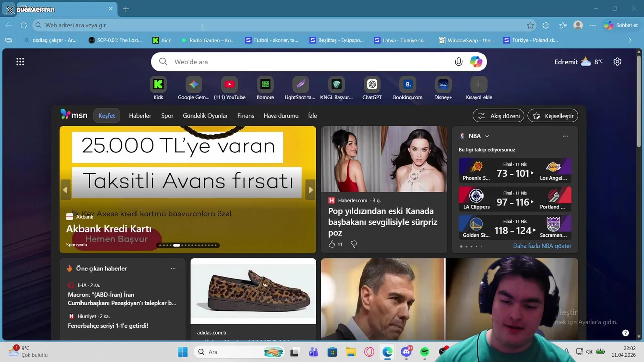The height and width of the screenshot is (362, 644).
Task: Open Daha fazla NBA göster link
Action: [542, 246]
